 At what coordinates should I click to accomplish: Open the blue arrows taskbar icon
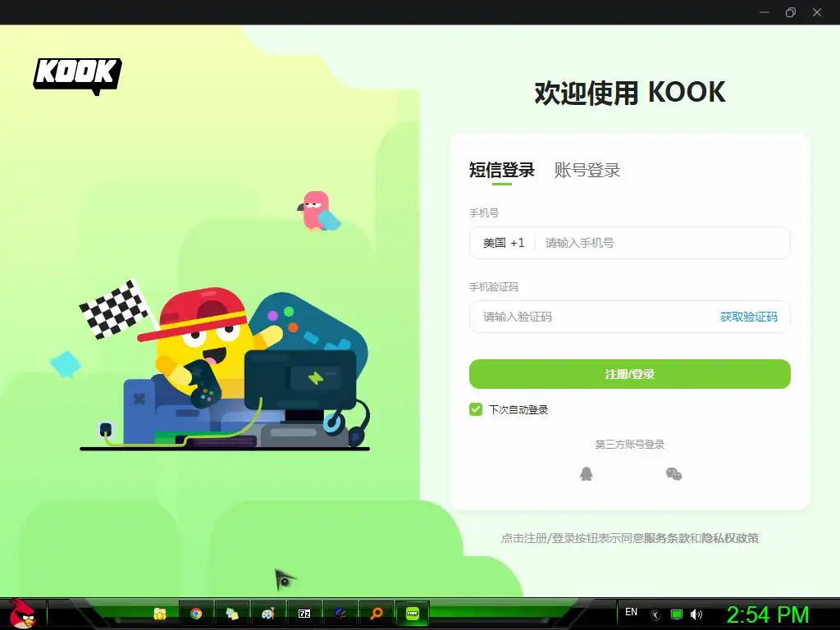[x=340, y=614]
